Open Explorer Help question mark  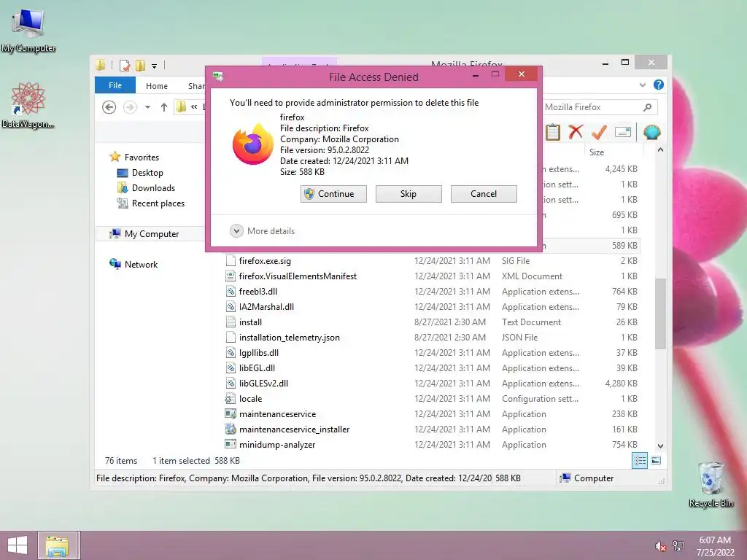[659, 85]
